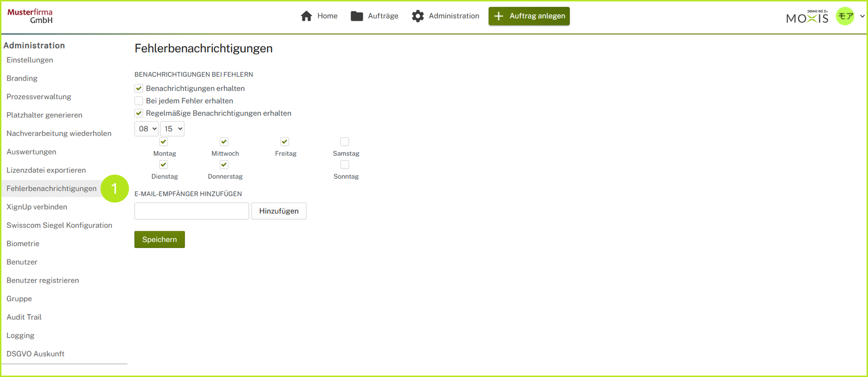Check the Samstag checkbox

tap(344, 142)
